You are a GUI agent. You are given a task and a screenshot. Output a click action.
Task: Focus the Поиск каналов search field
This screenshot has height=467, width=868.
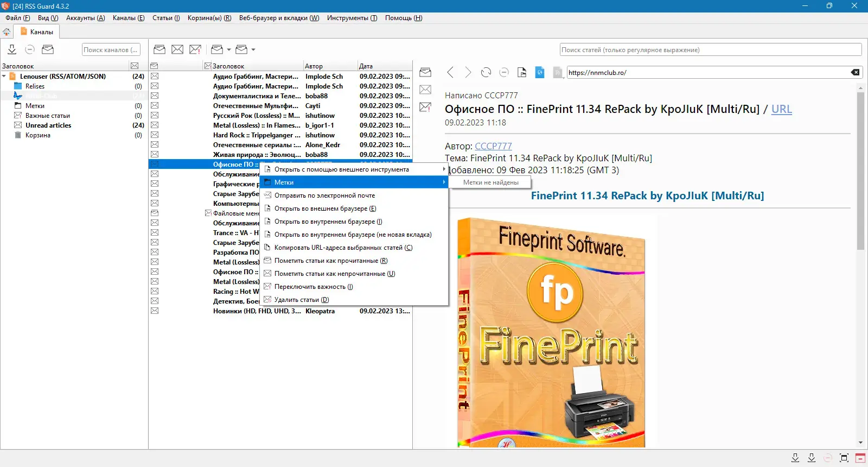[x=111, y=49]
